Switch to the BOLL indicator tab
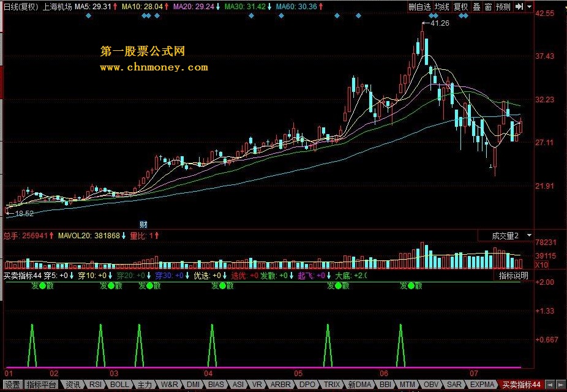Viewport: 567px width, 392px height. click(x=119, y=385)
